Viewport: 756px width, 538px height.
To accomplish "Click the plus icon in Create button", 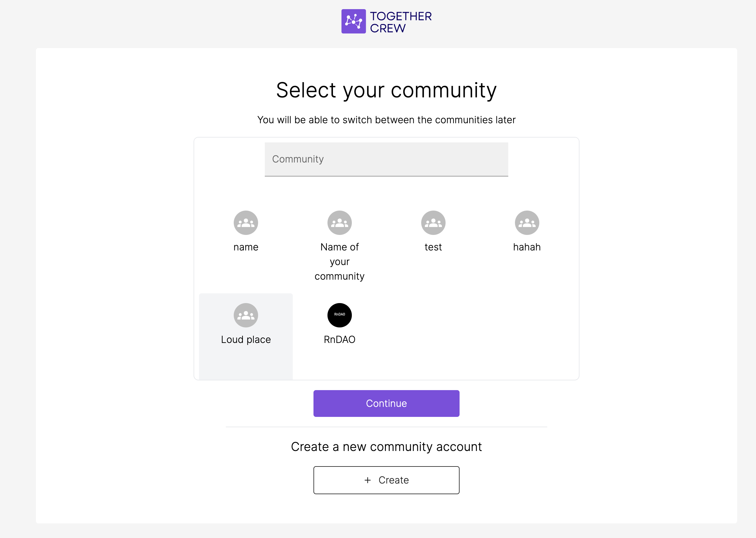I will point(367,480).
